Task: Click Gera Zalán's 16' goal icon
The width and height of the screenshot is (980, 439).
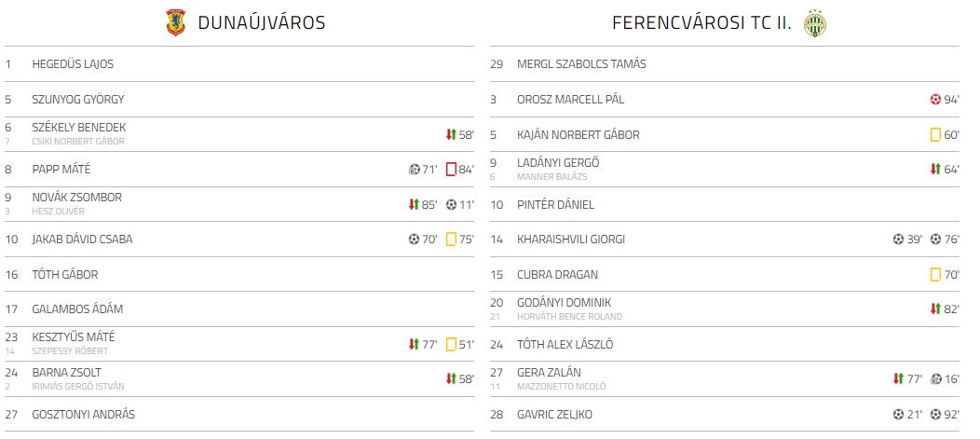Action: pyautogui.click(x=935, y=378)
